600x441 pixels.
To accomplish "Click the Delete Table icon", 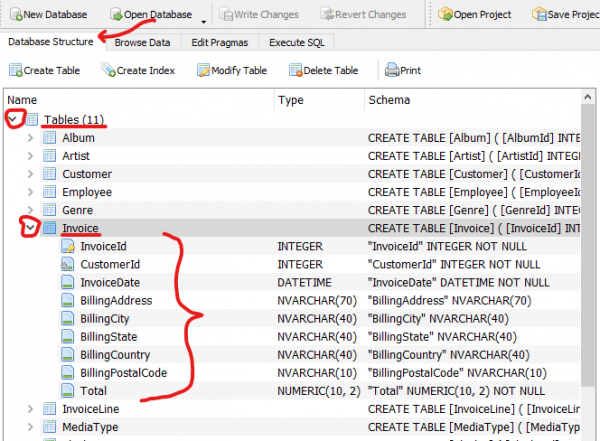I will pos(297,70).
